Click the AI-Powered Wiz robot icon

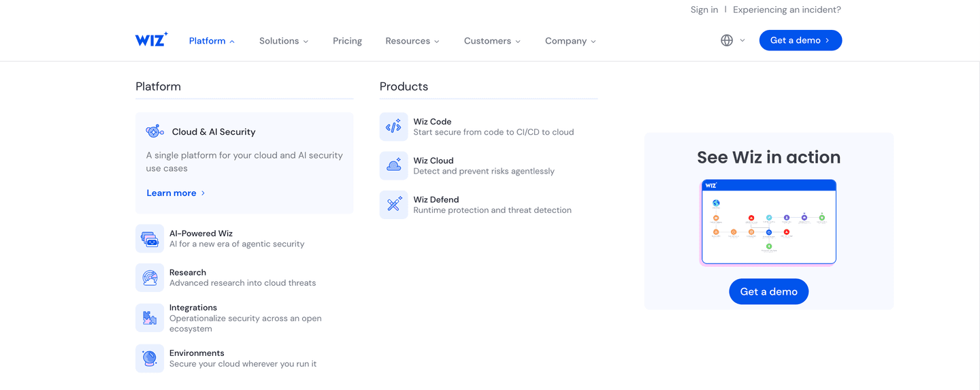(150, 239)
